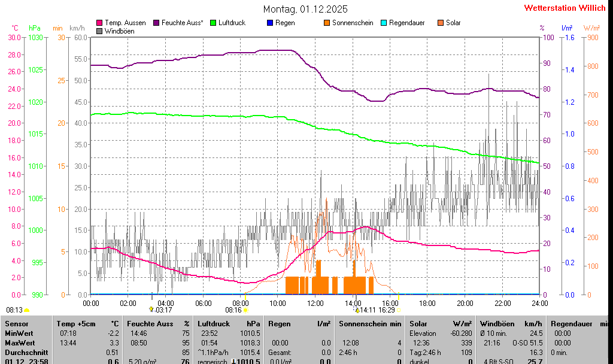Click the blue Regen legend square
This screenshot has height=364, width=613.
pyautogui.click(x=270, y=23)
